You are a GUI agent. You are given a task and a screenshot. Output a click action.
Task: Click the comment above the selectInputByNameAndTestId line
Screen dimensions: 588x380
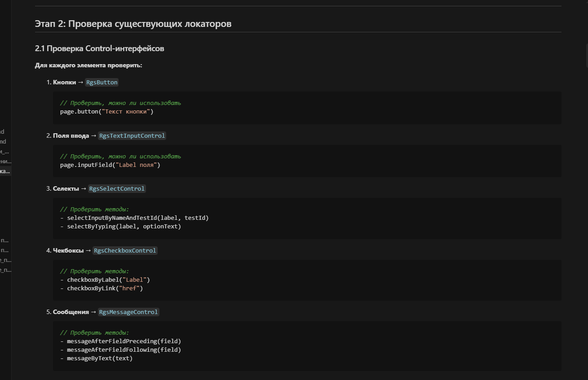point(94,210)
